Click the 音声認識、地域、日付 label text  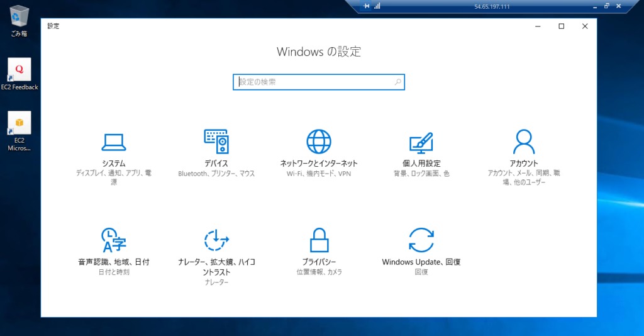click(x=114, y=262)
